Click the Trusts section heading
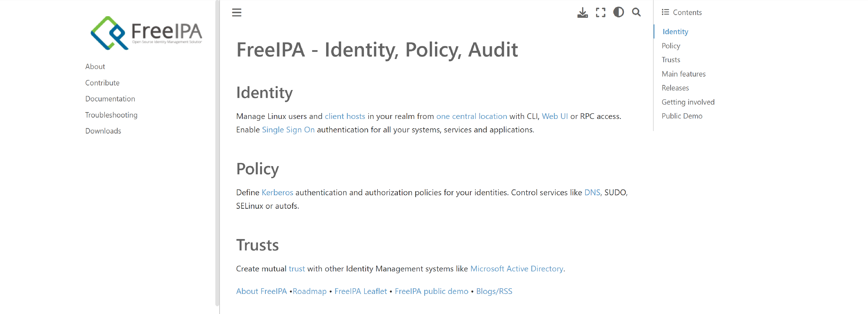Viewport: 868px width, 314px height. (258, 245)
